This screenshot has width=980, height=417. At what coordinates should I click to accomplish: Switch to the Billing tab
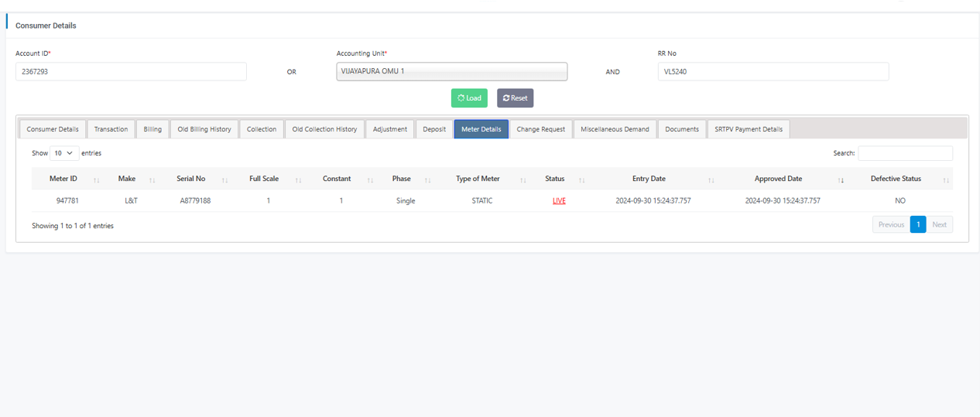click(x=152, y=129)
